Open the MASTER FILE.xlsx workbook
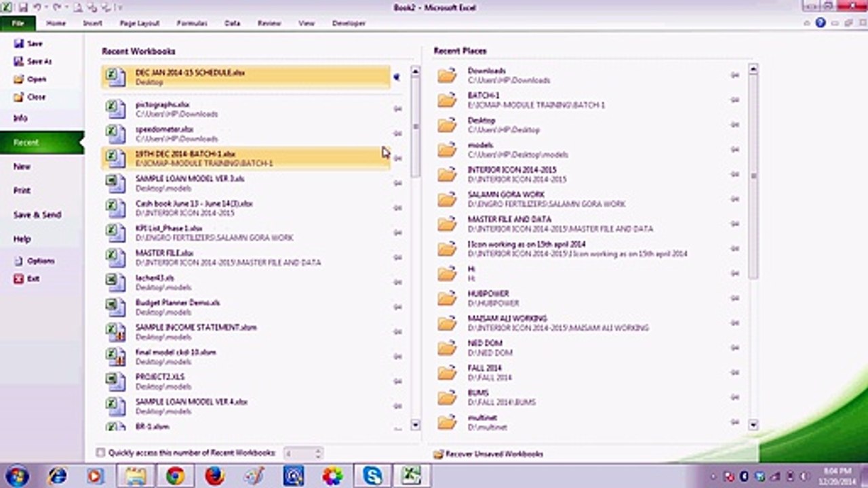The width and height of the screenshot is (868, 488). tap(245, 258)
